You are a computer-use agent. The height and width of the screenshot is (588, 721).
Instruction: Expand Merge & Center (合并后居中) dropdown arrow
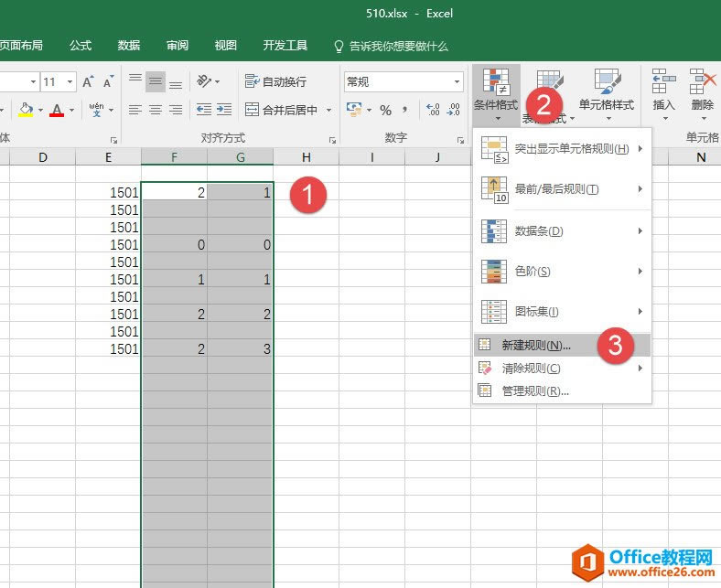328,111
